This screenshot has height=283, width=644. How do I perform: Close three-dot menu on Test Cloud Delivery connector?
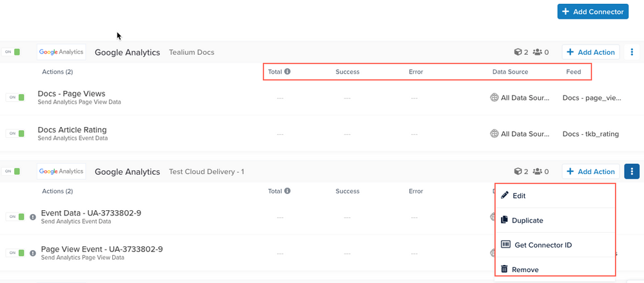point(632,171)
